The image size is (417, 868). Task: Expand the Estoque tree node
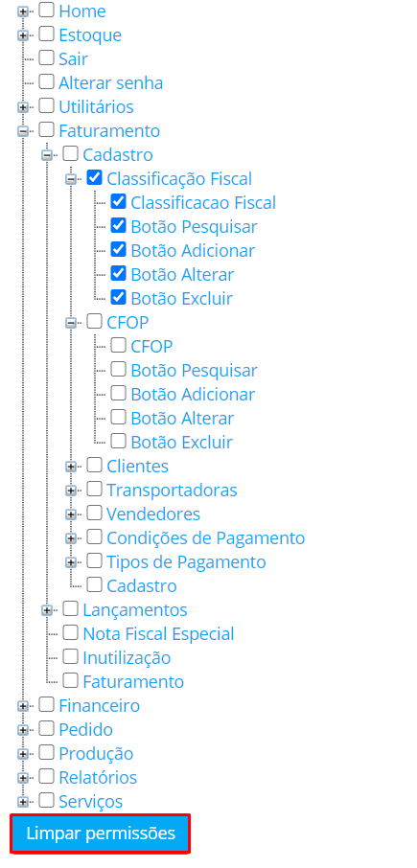click(x=23, y=35)
